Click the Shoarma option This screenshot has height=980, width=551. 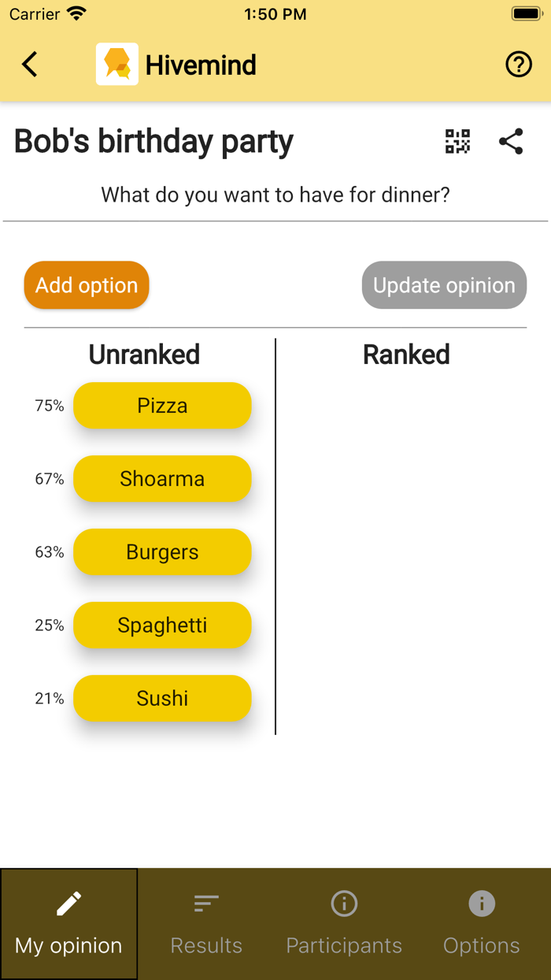click(x=162, y=478)
